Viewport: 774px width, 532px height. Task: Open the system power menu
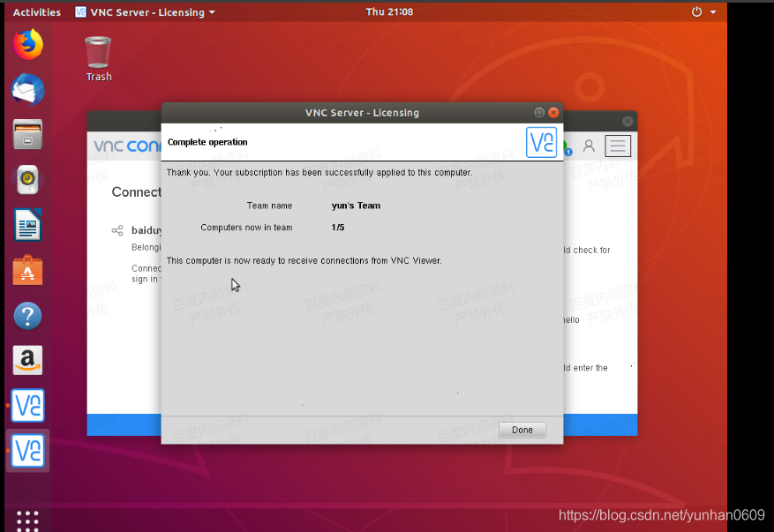click(x=703, y=11)
